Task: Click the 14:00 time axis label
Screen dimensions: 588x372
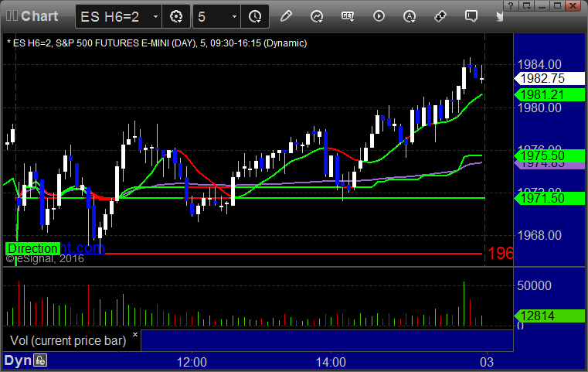Action: coord(331,362)
